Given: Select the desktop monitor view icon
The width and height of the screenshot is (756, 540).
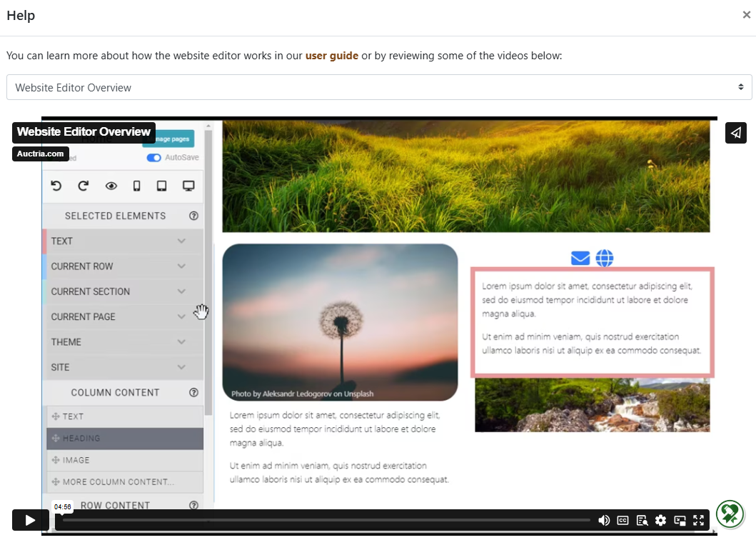Looking at the screenshot, I should (x=188, y=186).
